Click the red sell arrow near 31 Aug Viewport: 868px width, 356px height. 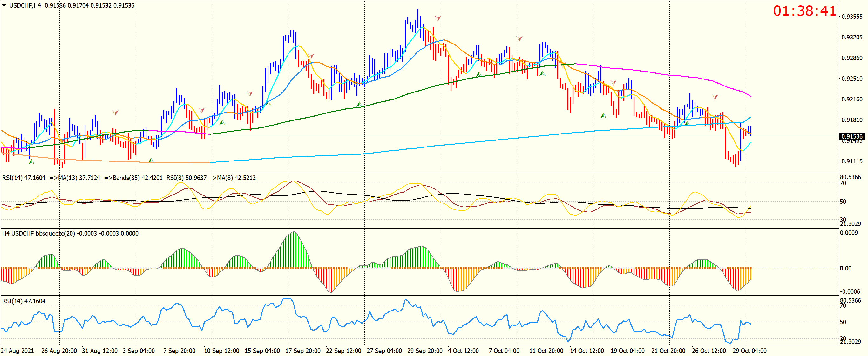pos(115,112)
